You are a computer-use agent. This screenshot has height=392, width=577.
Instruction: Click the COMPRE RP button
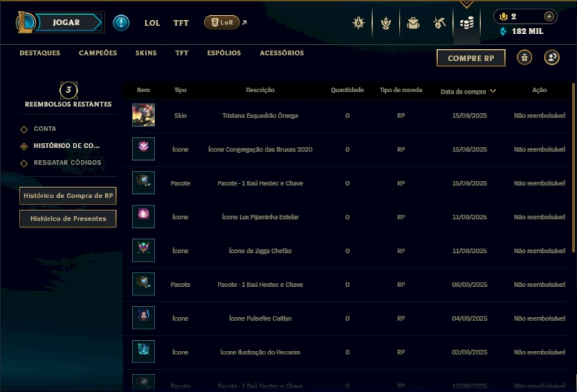point(471,58)
